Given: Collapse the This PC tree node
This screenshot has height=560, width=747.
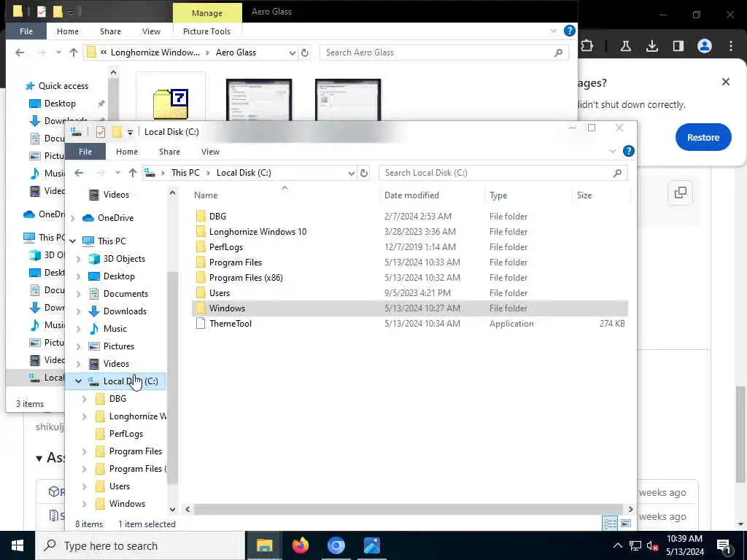Looking at the screenshot, I should point(73,241).
